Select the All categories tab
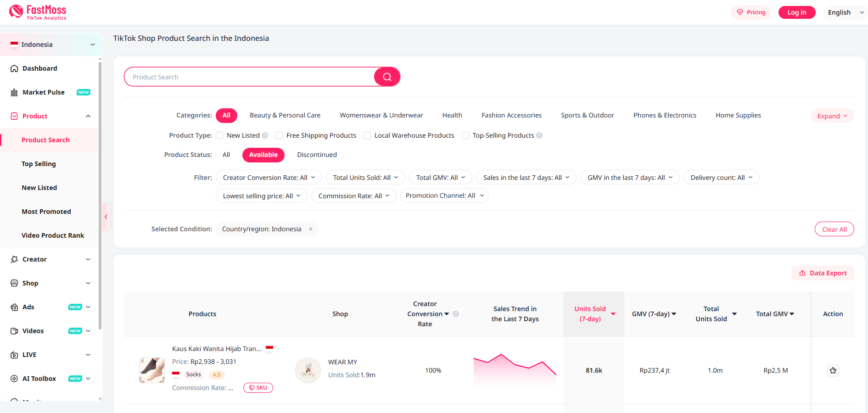Screen dimensions: 868x413 click(226, 115)
